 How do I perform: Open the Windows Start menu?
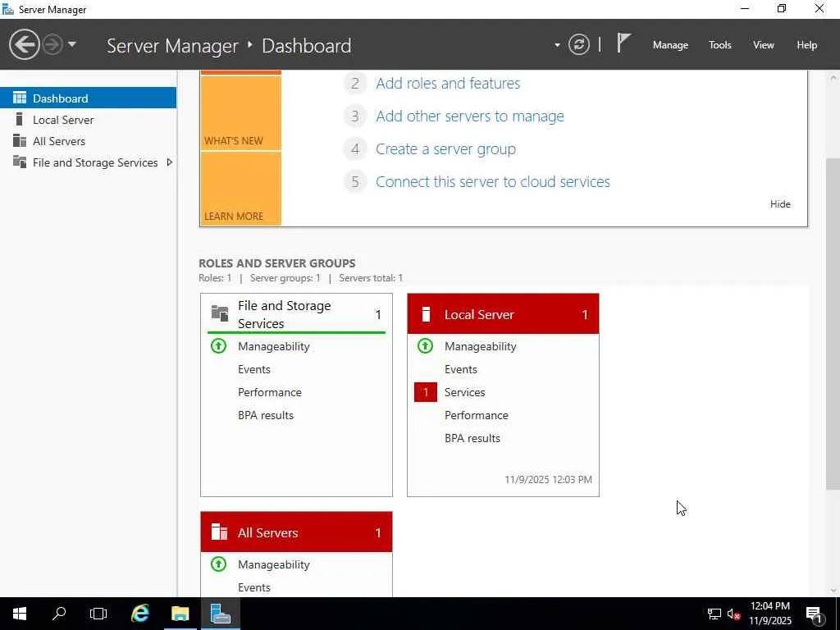20,614
